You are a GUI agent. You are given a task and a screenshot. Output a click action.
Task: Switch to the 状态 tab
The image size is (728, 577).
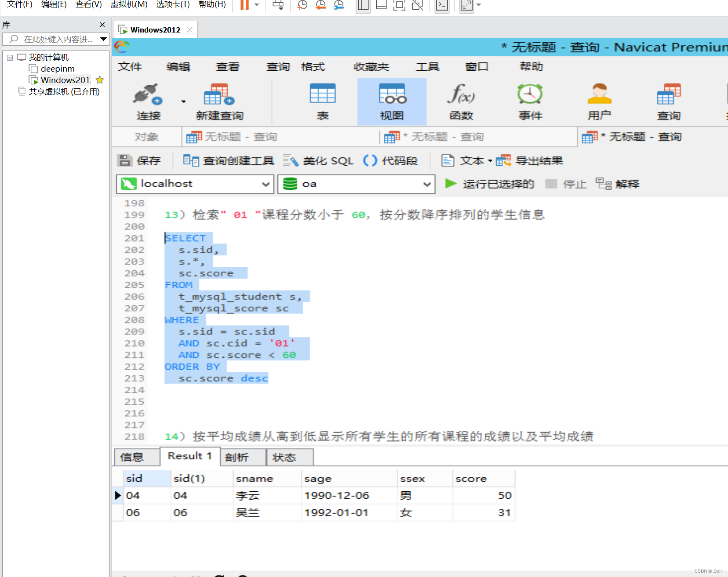coord(290,457)
